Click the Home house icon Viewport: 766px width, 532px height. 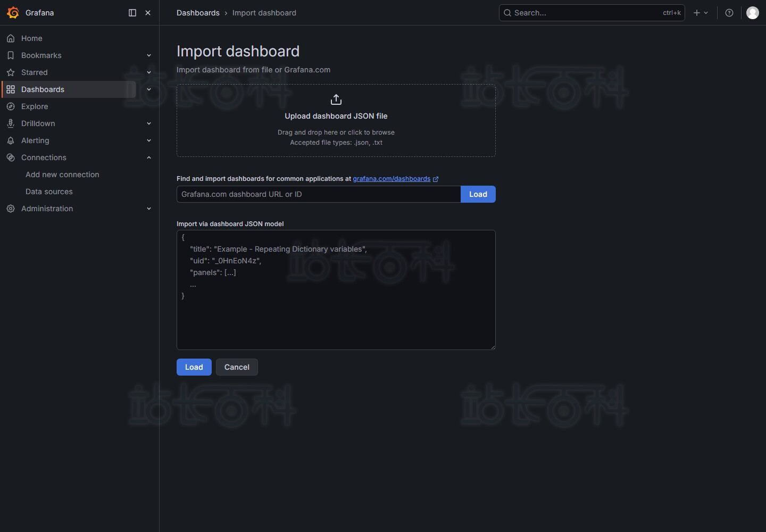tap(11, 38)
